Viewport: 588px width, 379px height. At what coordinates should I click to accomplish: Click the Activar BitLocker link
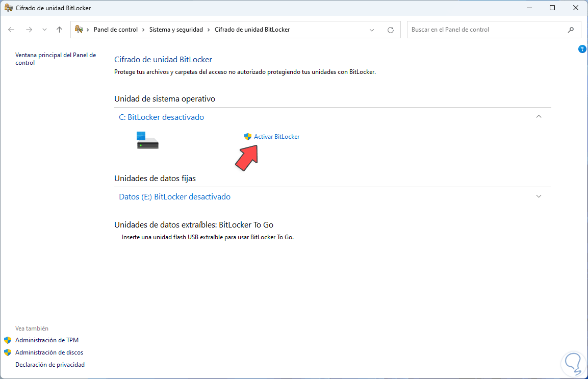[x=277, y=137]
